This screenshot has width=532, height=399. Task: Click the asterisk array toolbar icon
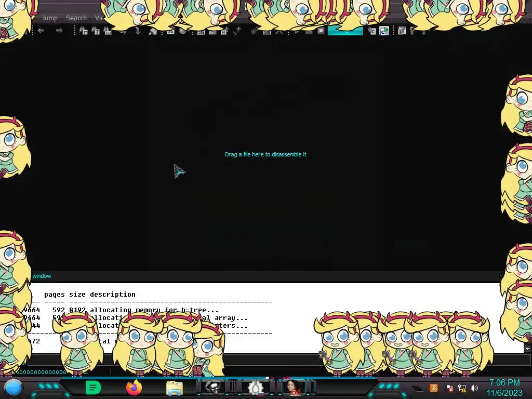click(x=254, y=32)
